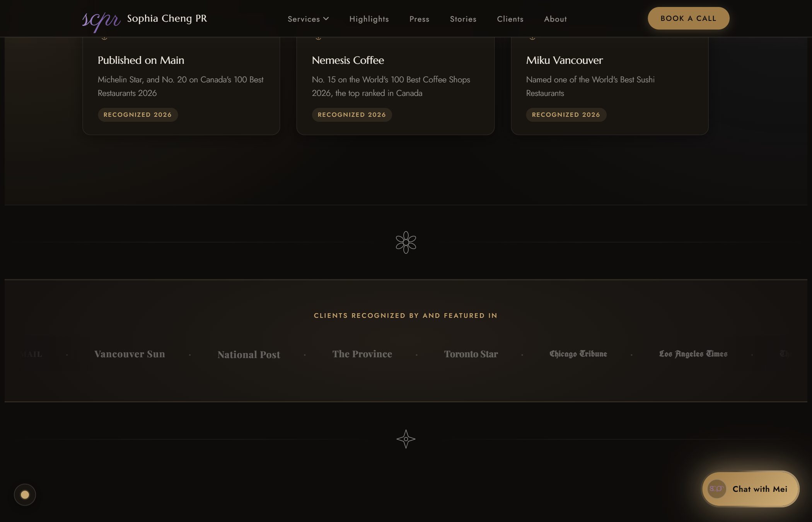812x522 pixels.
Task: Click the avatar icon in Chat with Mei
Action: pos(716,489)
